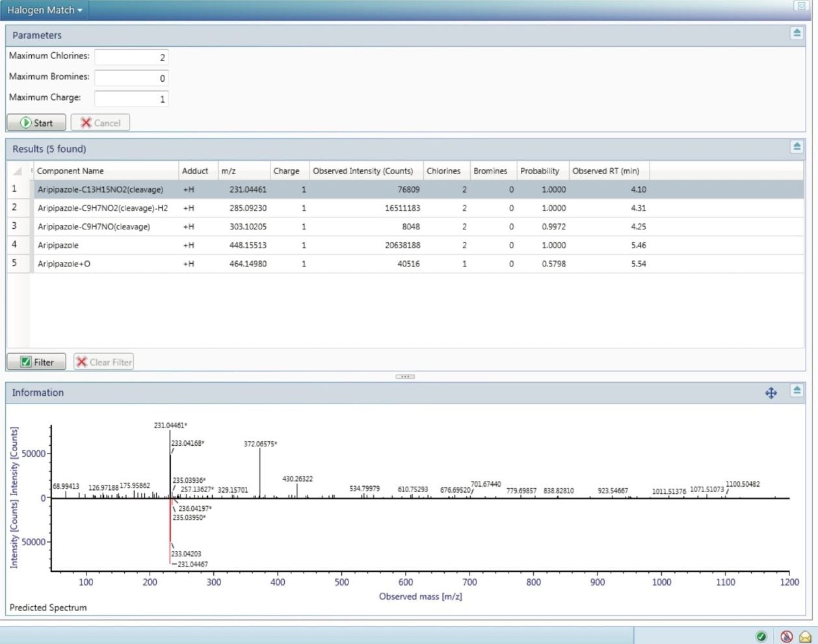
Task: Open the envelope messages icon
Action: click(x=805, y=636)
